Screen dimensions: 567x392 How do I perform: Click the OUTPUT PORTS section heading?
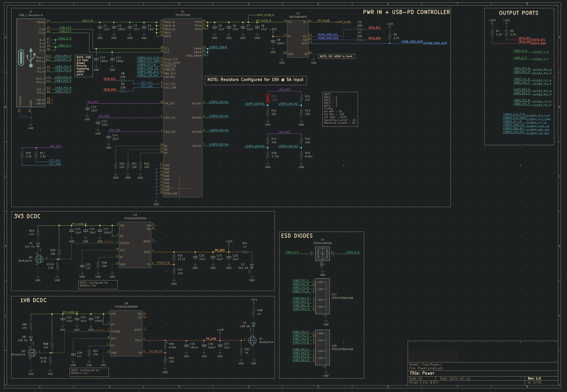519,13
